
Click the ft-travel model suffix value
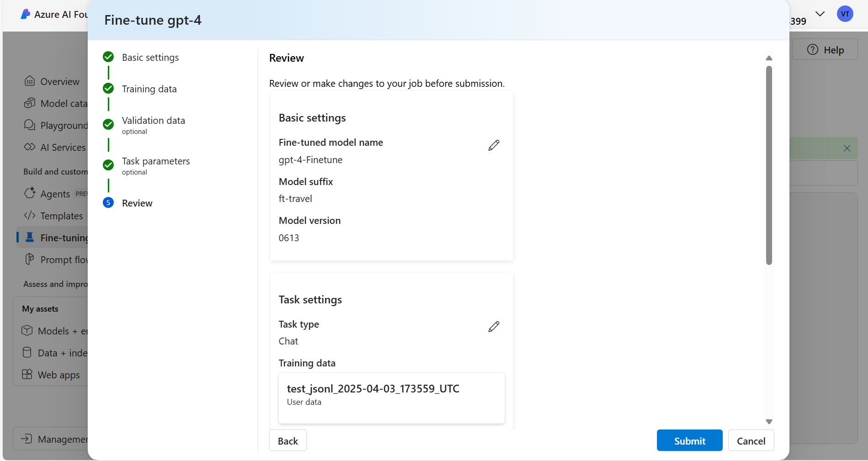pyautogui.click(x=296, y=199)
